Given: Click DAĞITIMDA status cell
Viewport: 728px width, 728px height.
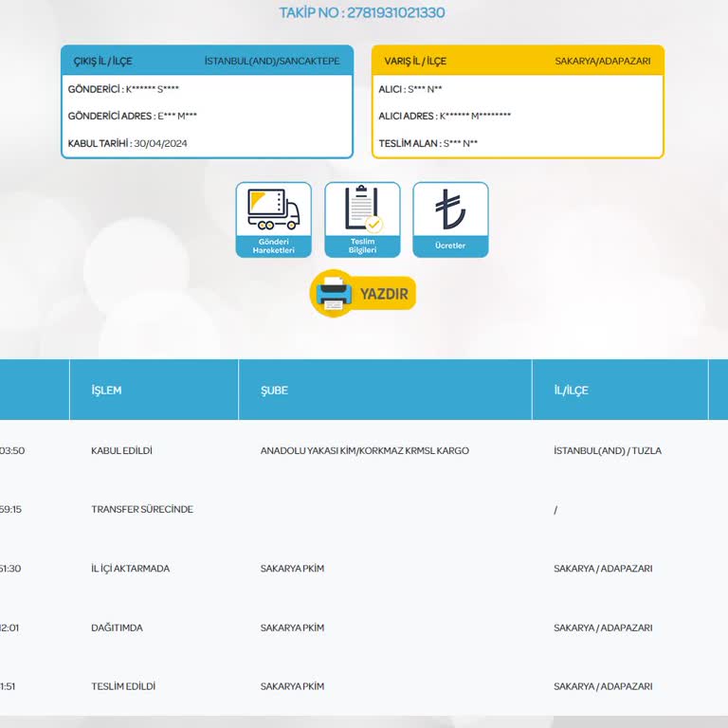Looking at the screenshot, I should 117,628.
